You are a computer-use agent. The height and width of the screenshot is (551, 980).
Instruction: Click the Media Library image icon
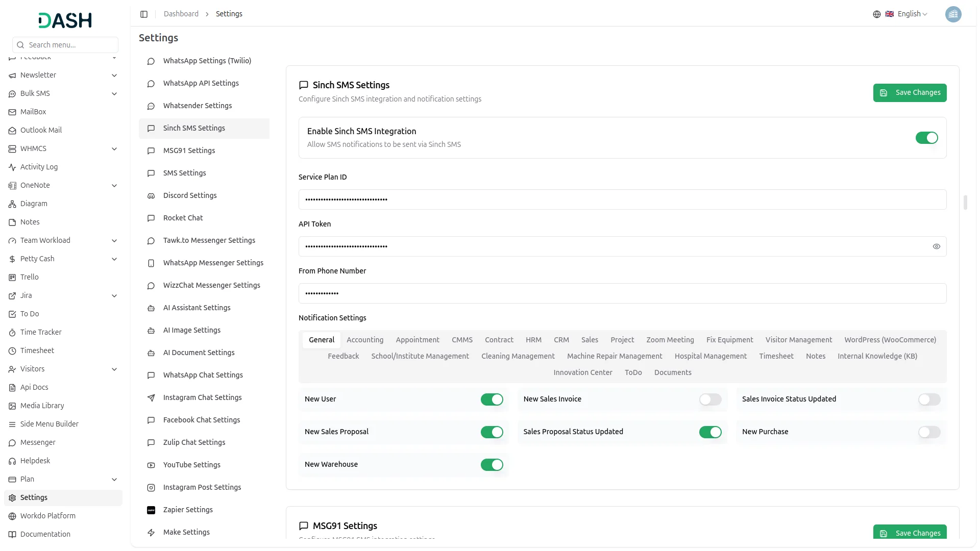click(x=12, y=406)
